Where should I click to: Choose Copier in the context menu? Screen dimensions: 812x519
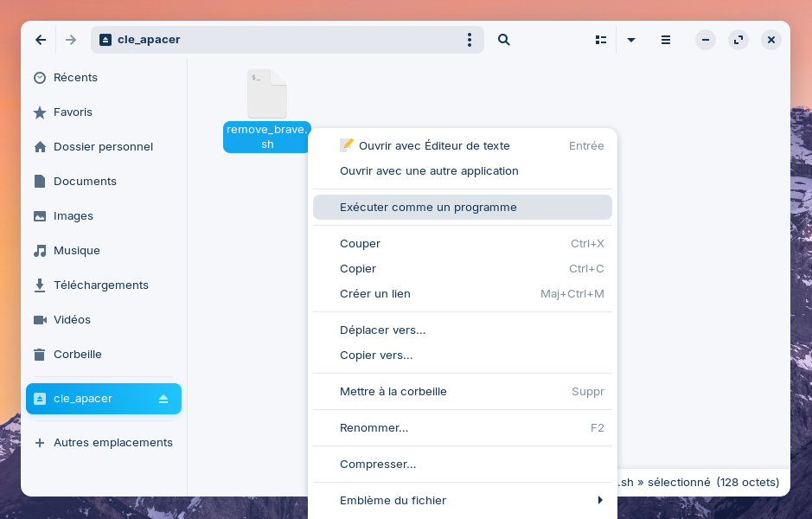[463, 269]
